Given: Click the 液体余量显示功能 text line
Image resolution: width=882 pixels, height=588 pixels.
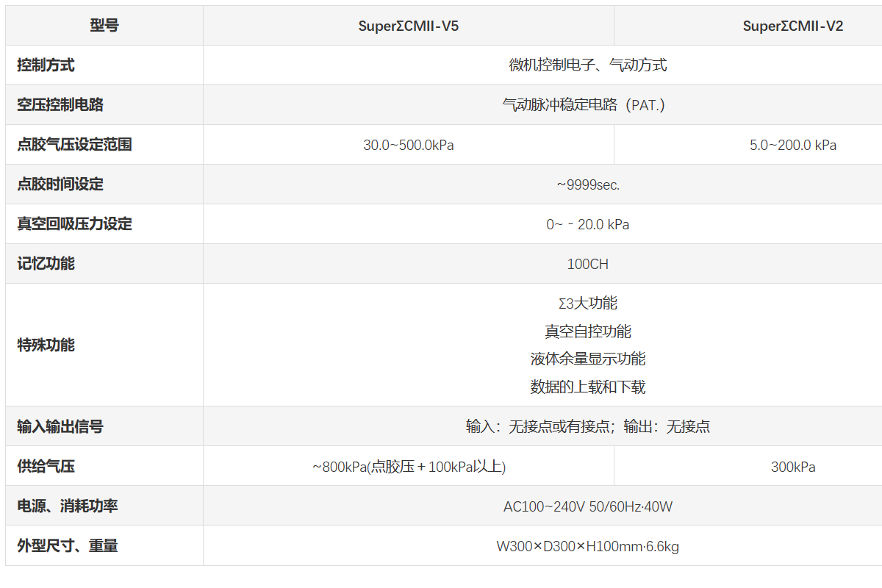Looking at the screenshot, I should pyautogui.click(x=587, y=359).
